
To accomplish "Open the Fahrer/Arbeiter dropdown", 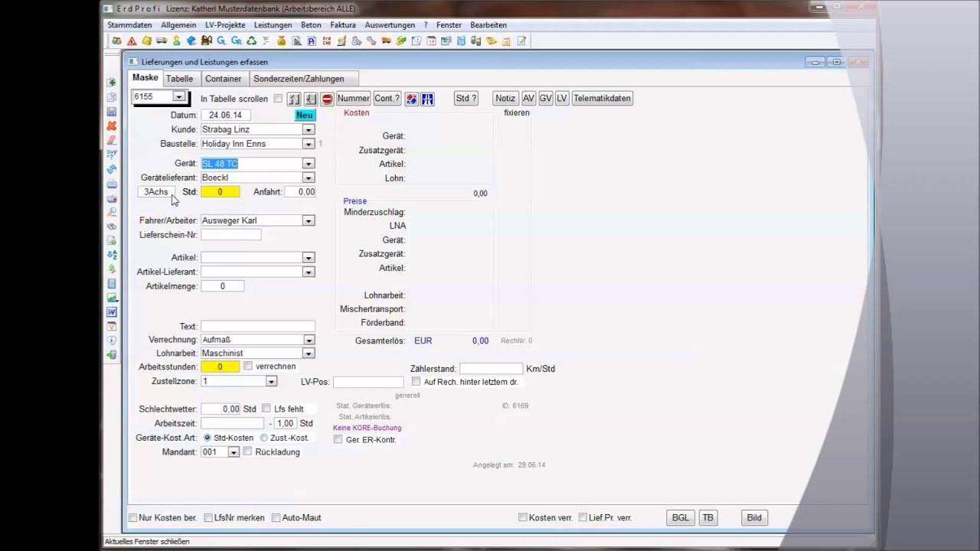I will pos(308,220).
